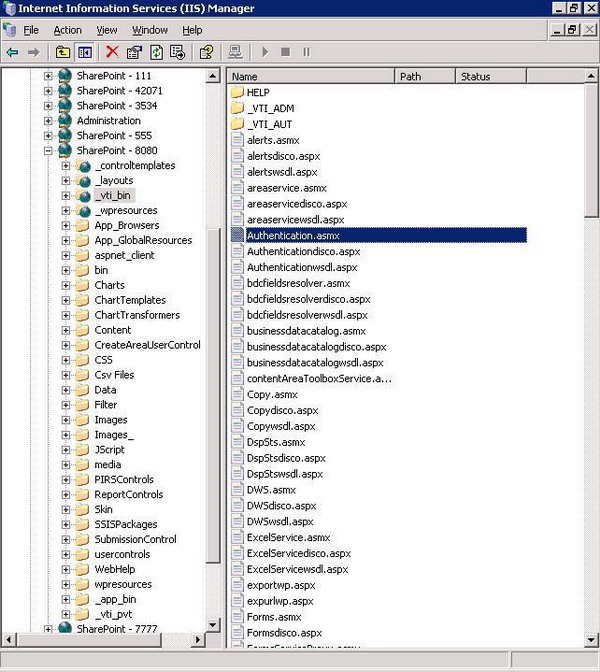Click the globe icon beside Administration
Screen dimensions: 600x672
65,120
